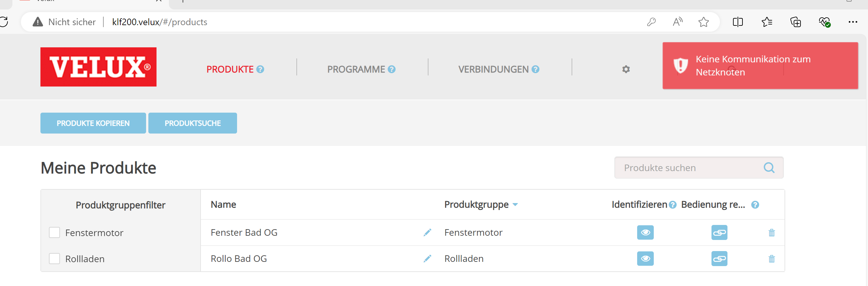The height and width of the screenshot is (286, 868).
Task: Delete the Rollo Bad OG product
Action: 771,259
